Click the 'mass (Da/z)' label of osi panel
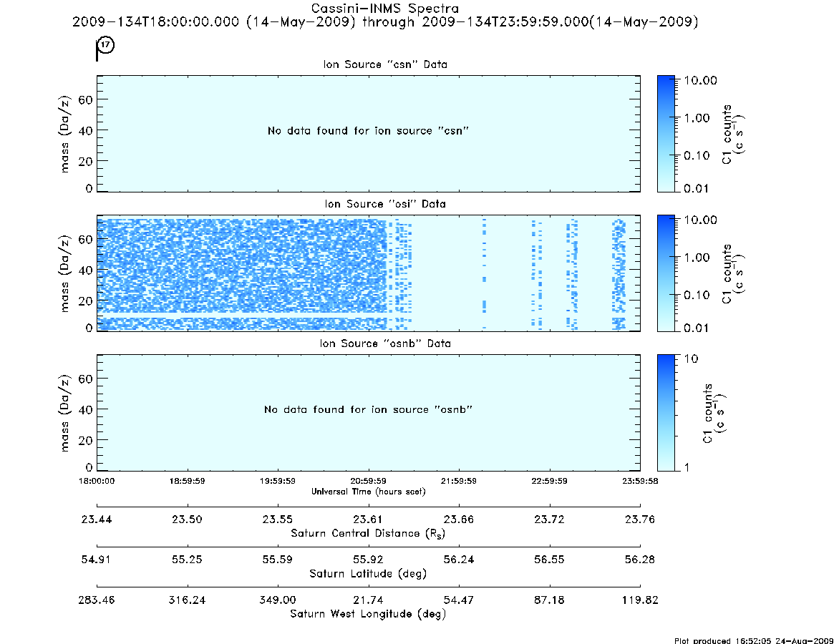 (x=64, y=273)
